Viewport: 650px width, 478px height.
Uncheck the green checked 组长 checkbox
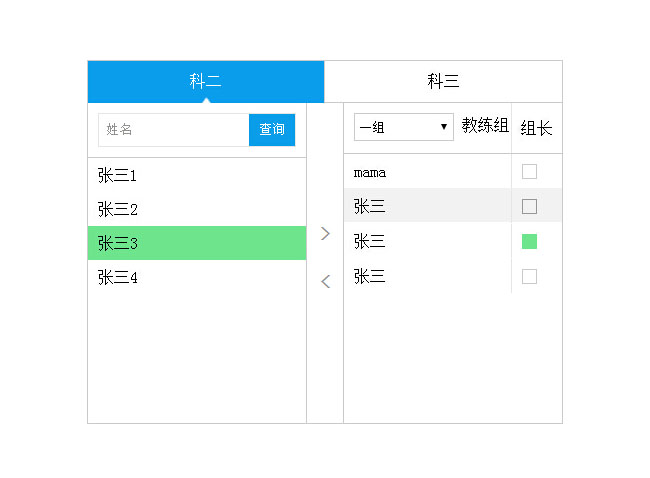click(x=530, y=241)
